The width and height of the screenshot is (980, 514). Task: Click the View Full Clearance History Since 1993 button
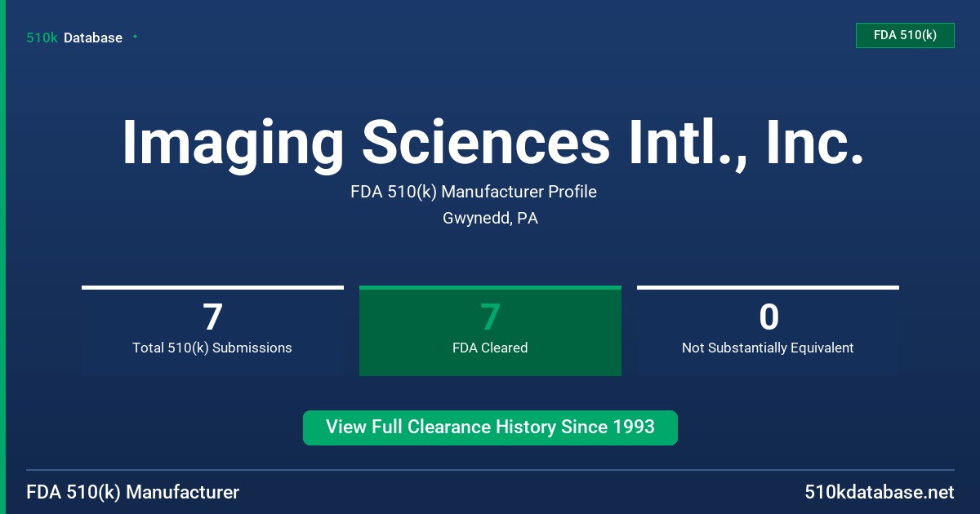[x=490, y=428]
